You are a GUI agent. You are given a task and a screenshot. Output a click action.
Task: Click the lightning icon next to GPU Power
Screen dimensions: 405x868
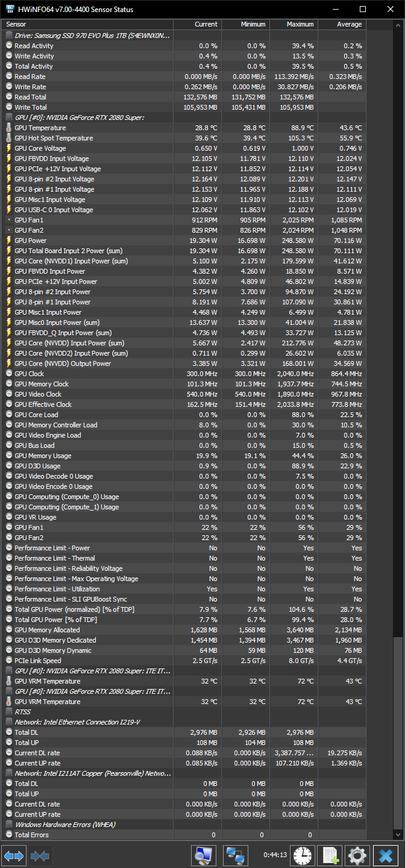coord(8,241)
